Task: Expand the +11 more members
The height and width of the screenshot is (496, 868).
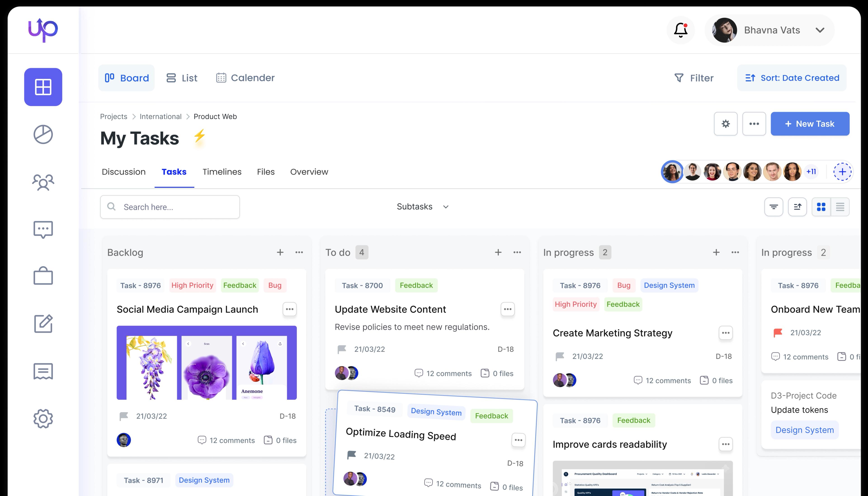Action: 811,172
